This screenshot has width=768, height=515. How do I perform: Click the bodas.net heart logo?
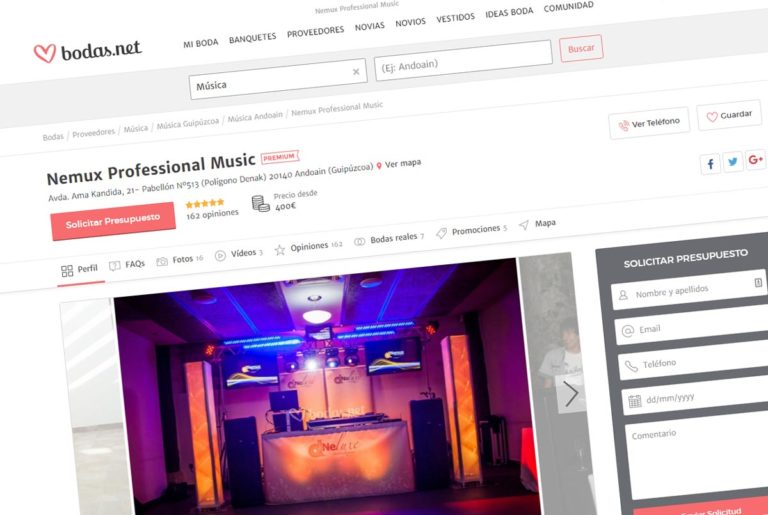click(x=45, y=53)
